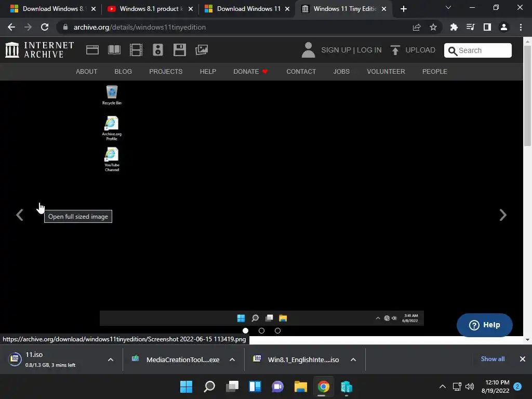Open the Web (Wayback) media icon
Screen dimensions: 532x399
(x=92, y=50)
